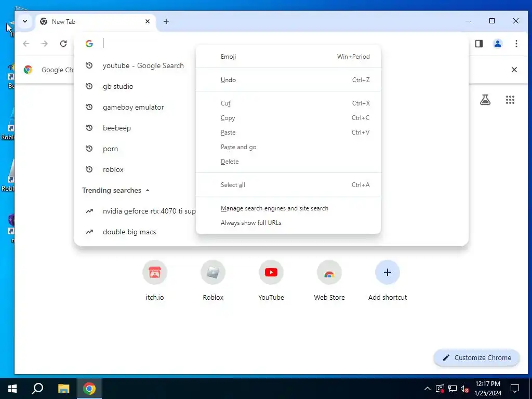
Task: Choose Select all in context menu
Action: click(288, 185)
